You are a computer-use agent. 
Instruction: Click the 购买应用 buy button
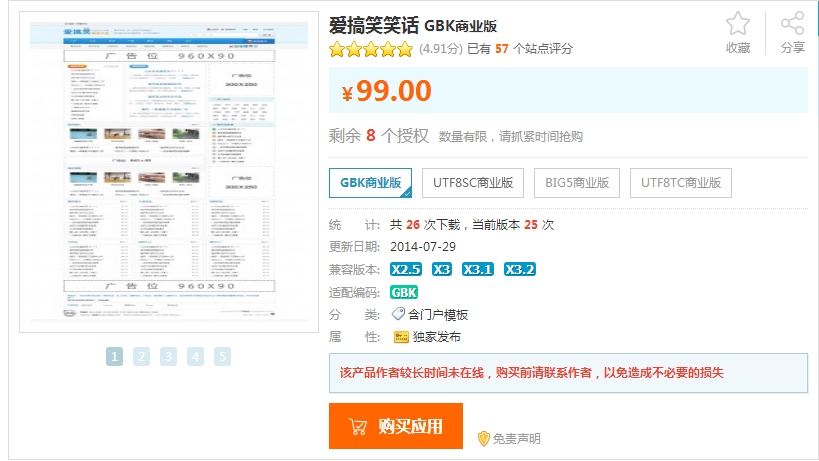(396, 426)
